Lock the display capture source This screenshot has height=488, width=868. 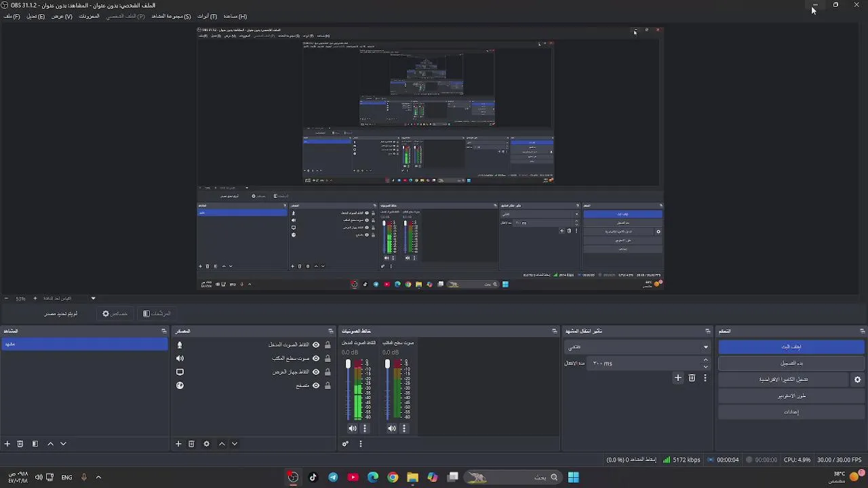click(x=328, y=372)
